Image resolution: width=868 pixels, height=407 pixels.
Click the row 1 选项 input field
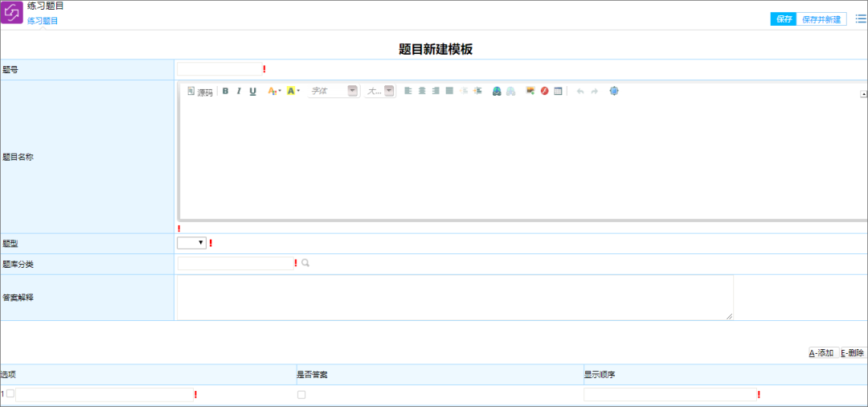pos(104,395)
